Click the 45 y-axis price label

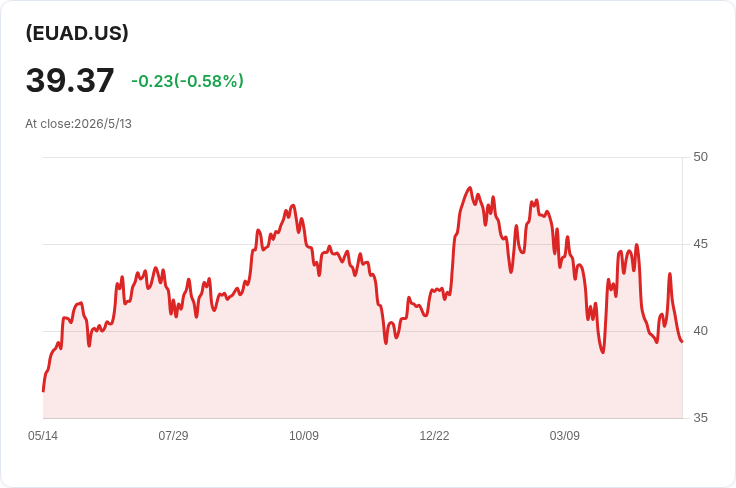click(x=700, y=244)
